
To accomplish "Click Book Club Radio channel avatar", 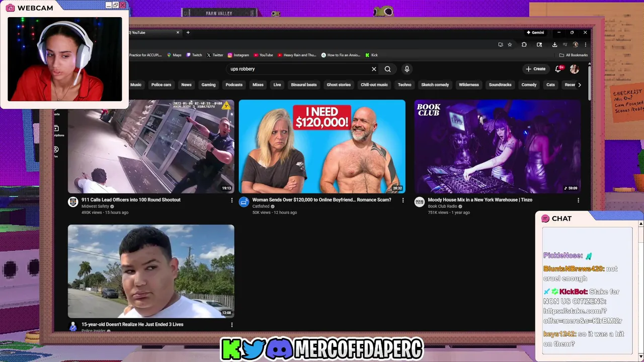I will tap(419, 202).
